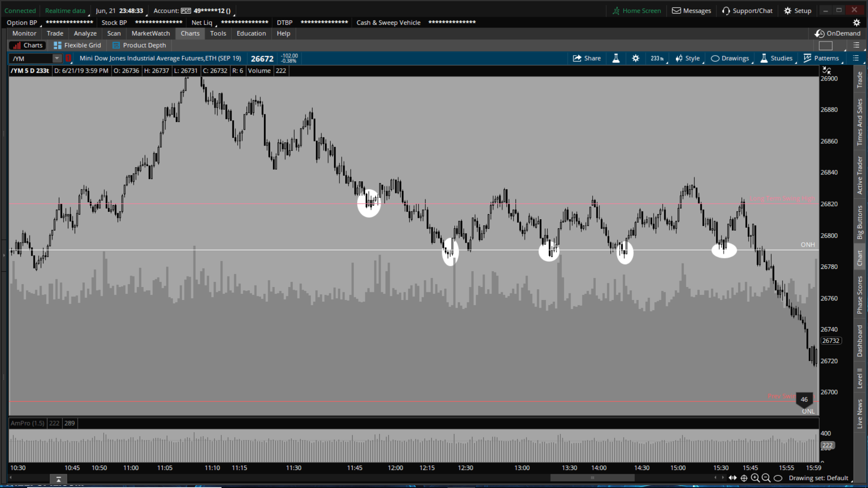This screenshot has height=488, width=868.
Task: Open the Monitor tab
Action: pyautogui.click(x=24, y=33)
